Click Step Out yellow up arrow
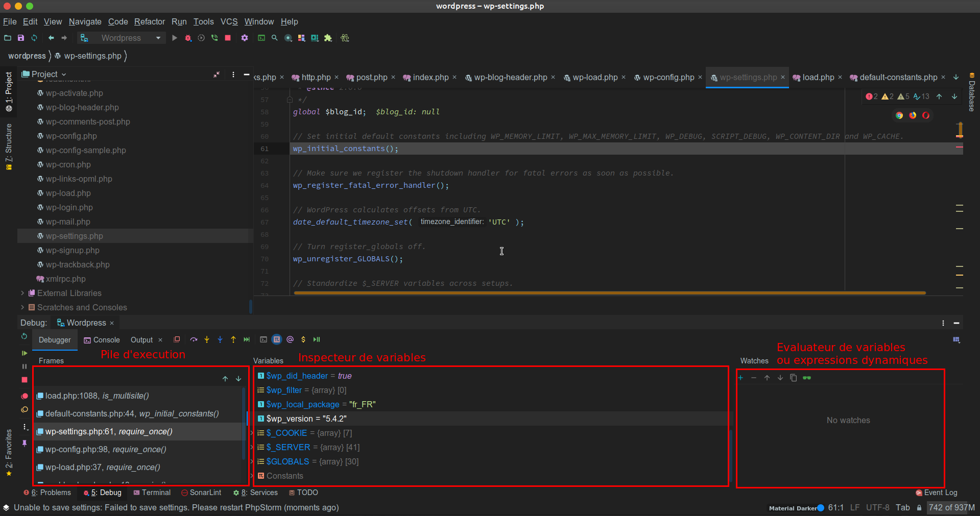 tap(233, 339)
